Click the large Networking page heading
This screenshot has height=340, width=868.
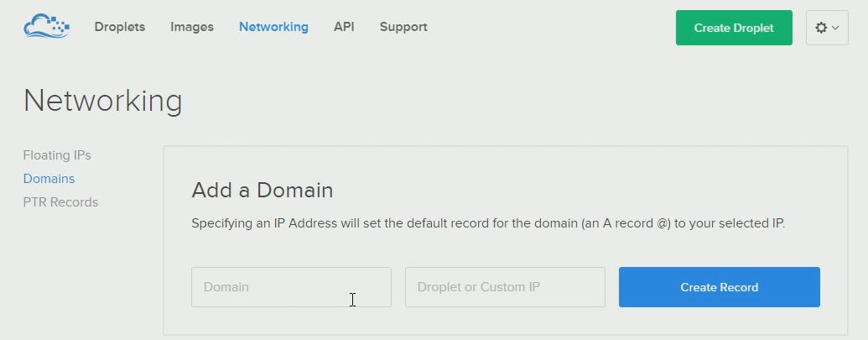pyautogui.click(x=103, y=101)
